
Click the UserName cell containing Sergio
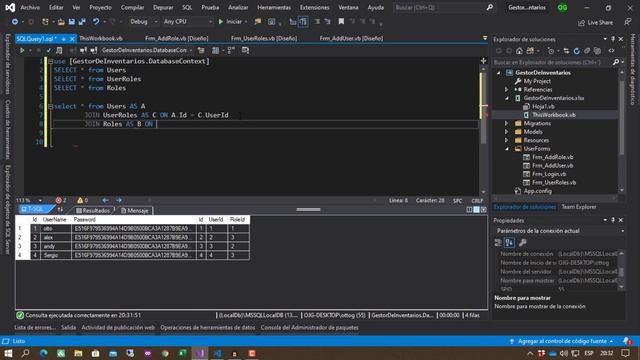coord(56,256)
